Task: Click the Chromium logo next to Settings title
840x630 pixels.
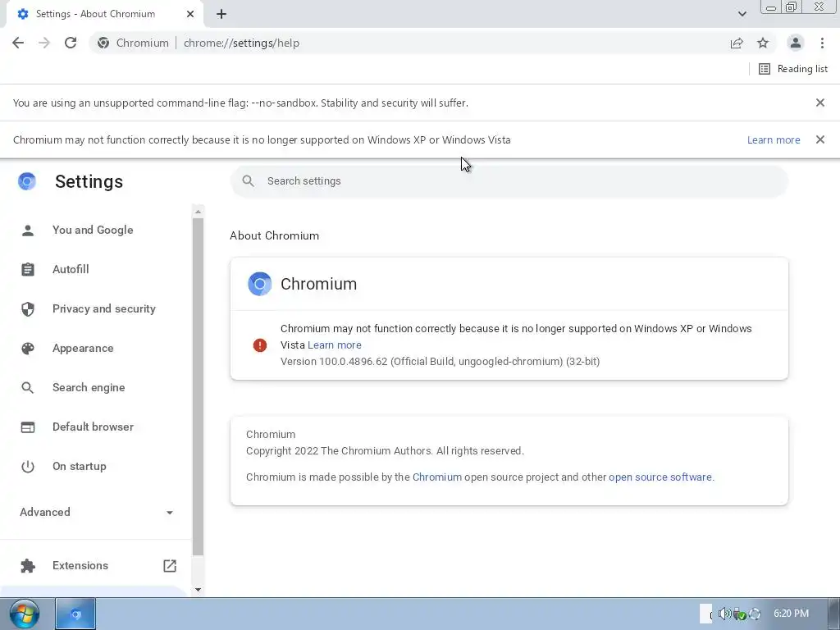Action: (x=27, y=181)
